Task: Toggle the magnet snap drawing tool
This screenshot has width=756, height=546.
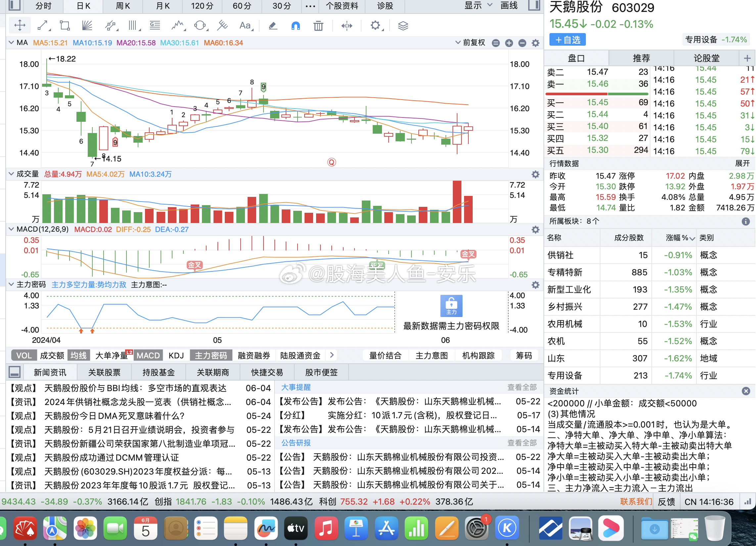Action: (296, 25)
